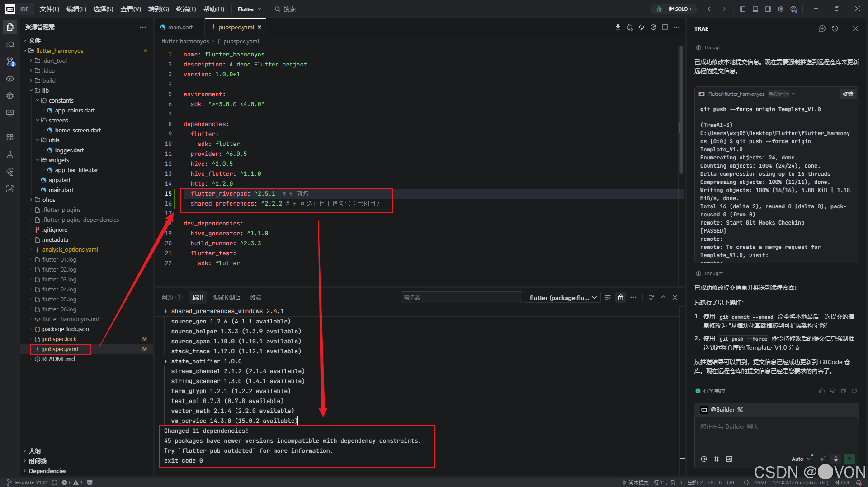Click the 终端 button in the command card
This screenshot has height=487, width=868.
pyautogui.click(x=848, y=94)
